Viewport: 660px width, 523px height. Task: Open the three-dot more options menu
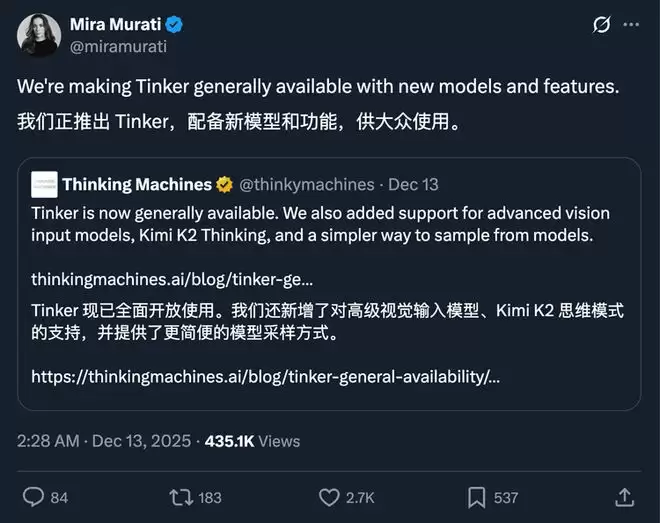tap(633, 25)
